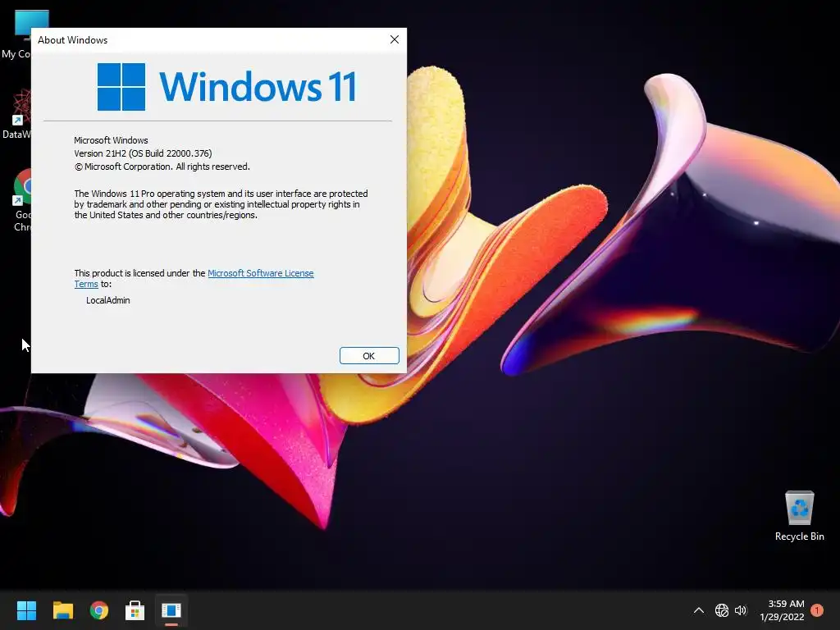This screenshot has width=840, height=630.
Task: Click the Windows 11 logo in dialog
Action: 226,87
